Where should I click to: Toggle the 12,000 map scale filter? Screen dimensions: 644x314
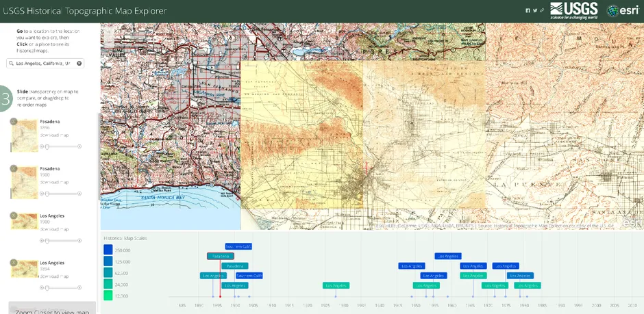[x=108, y=296]
